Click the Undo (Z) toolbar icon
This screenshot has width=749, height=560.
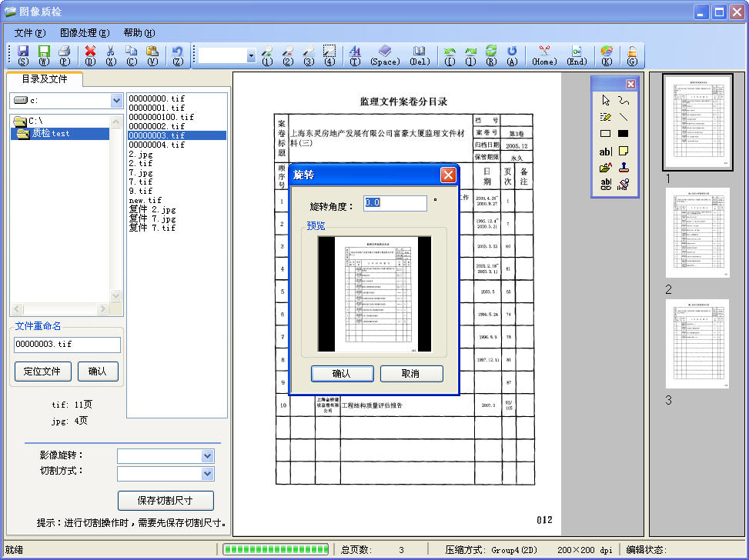(x=178, y=52)
